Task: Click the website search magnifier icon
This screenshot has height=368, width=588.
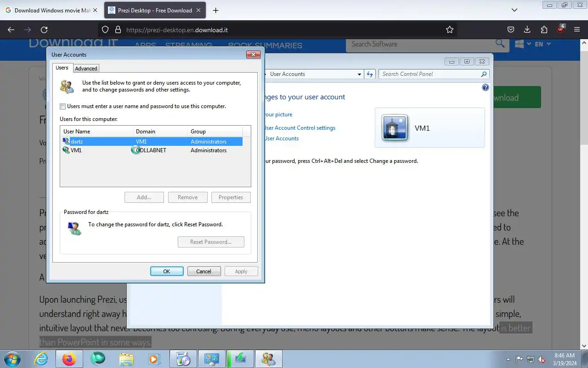Action: click(500, 44)
